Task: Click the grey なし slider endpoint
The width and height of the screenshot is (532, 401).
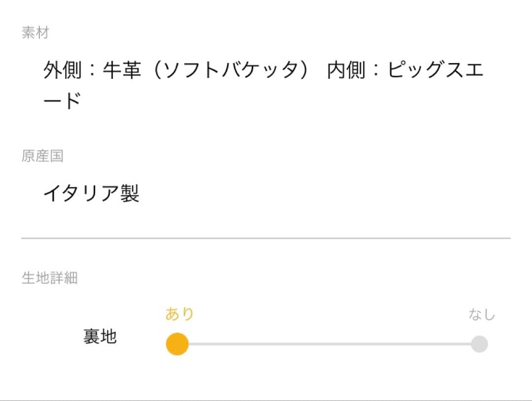Action: coord(479,344)
